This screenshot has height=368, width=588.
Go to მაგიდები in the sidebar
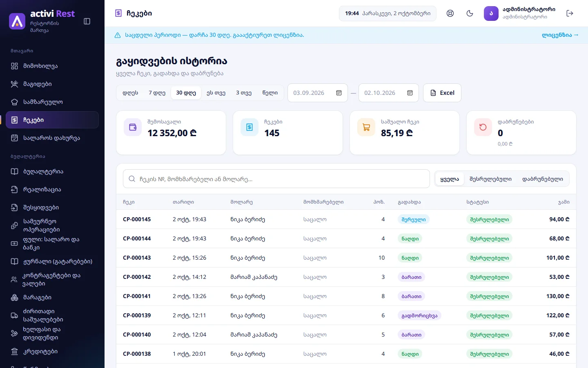(52, 84)
